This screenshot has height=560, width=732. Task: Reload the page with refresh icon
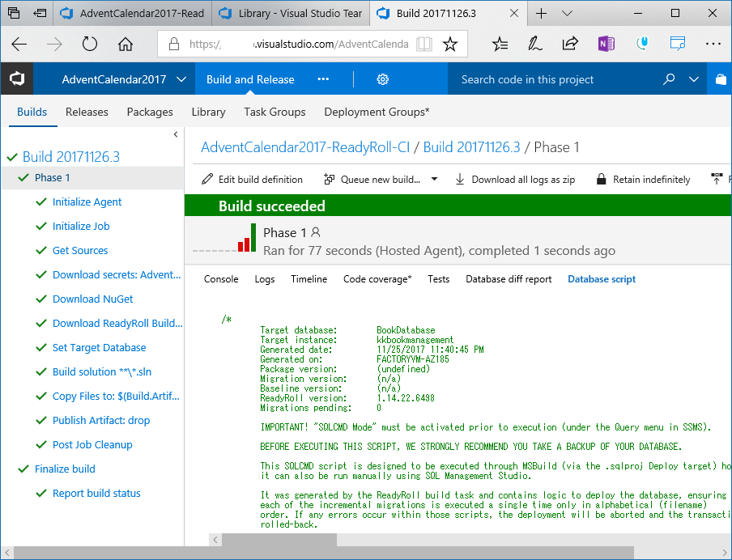(90, 45)
